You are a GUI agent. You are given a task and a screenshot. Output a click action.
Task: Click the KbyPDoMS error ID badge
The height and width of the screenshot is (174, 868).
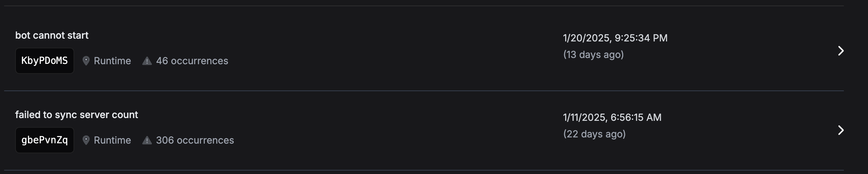pos(45,61)
